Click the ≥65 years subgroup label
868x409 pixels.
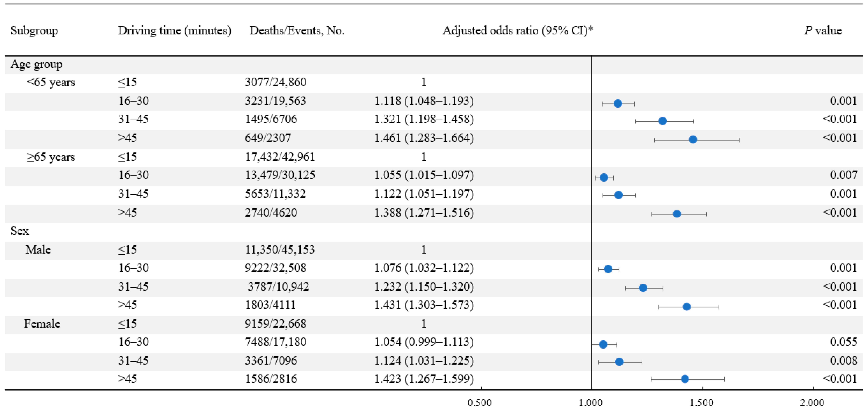pos(51,157)
